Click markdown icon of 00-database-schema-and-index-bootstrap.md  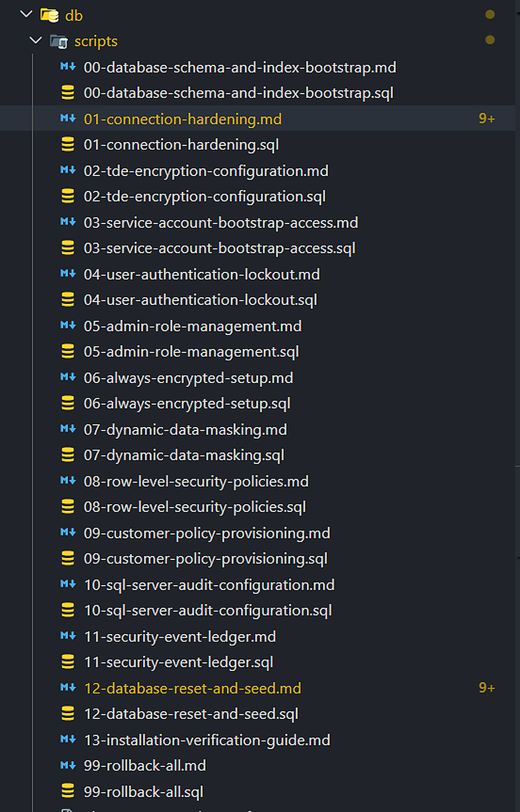click(x=68, y=67)
